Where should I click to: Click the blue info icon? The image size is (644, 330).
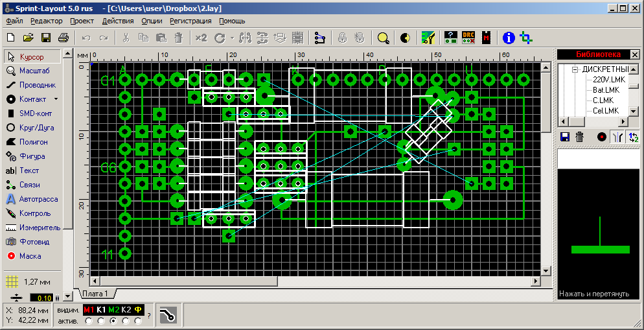click(x=509, y=38)
